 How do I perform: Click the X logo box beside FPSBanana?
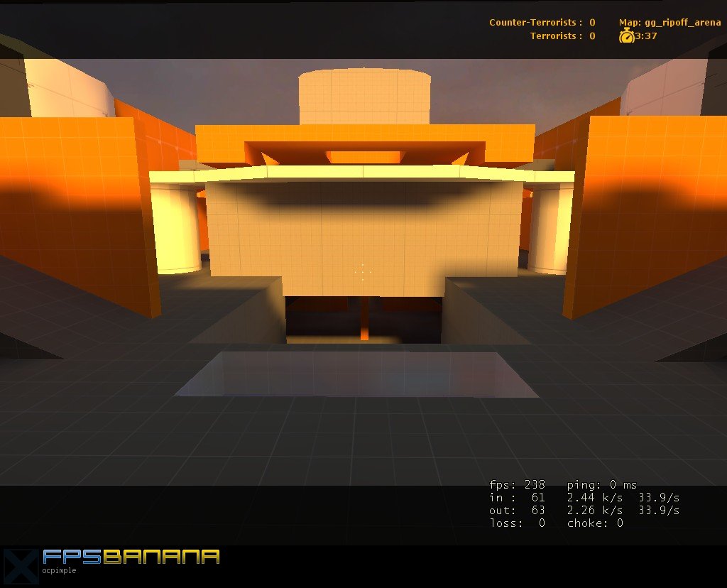point(21,567)
